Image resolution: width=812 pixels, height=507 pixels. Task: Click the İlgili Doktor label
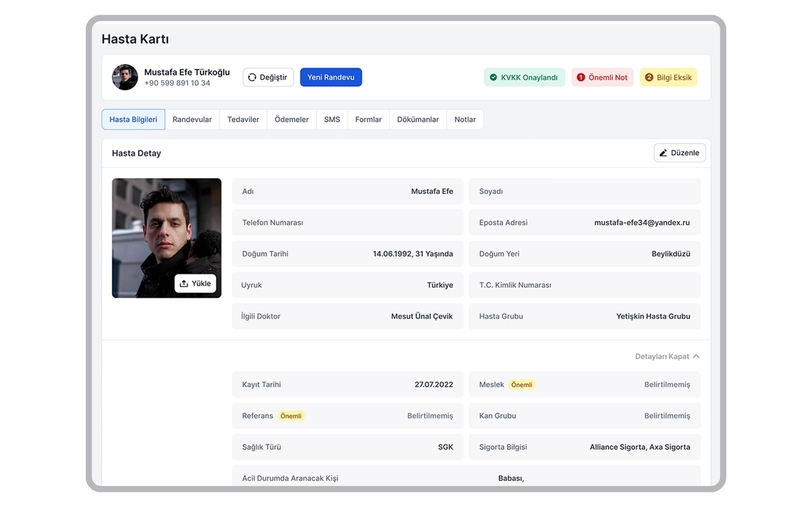pyautogui.click(x=261, y=316)
